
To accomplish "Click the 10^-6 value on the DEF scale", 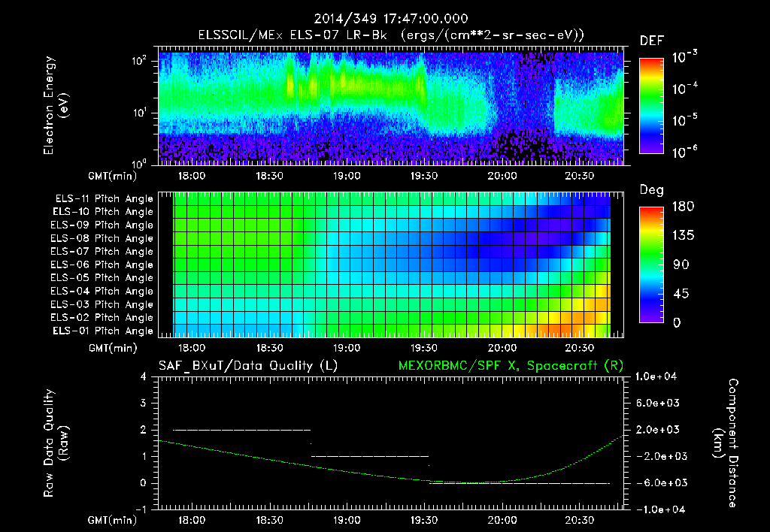I will (685, 152).
